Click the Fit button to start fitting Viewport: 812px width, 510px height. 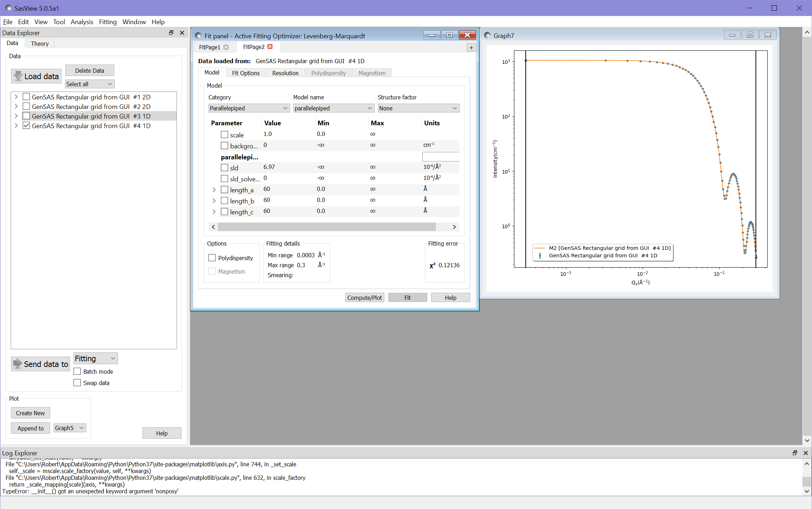point(408,297)
